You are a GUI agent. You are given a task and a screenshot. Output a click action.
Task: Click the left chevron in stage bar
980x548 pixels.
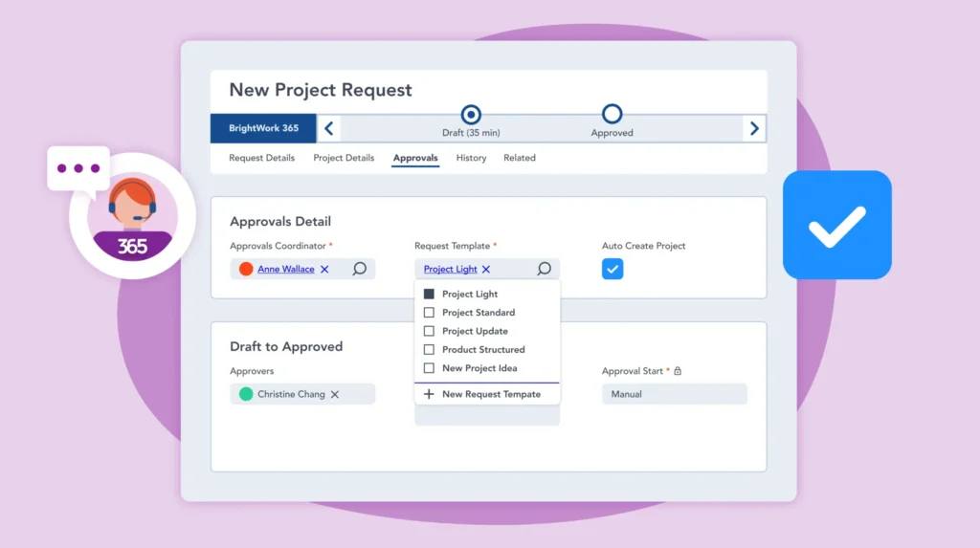tap(328, 128)
